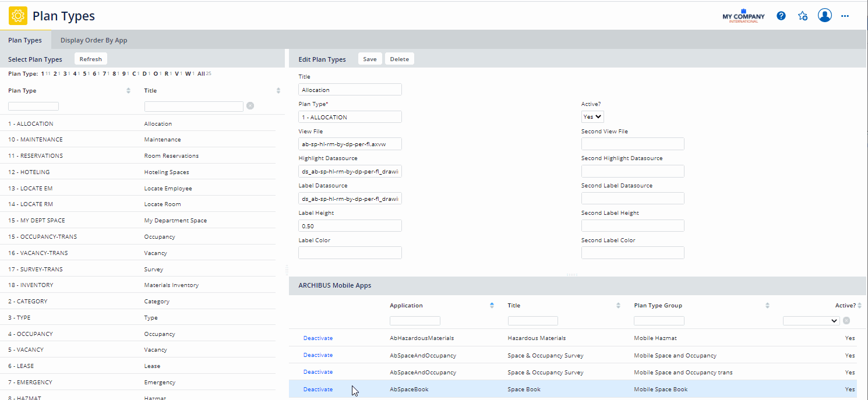Click the Second Label Height field
This screenshot has width=868, height=400.
pyautogui.click(x=633, y=225)
